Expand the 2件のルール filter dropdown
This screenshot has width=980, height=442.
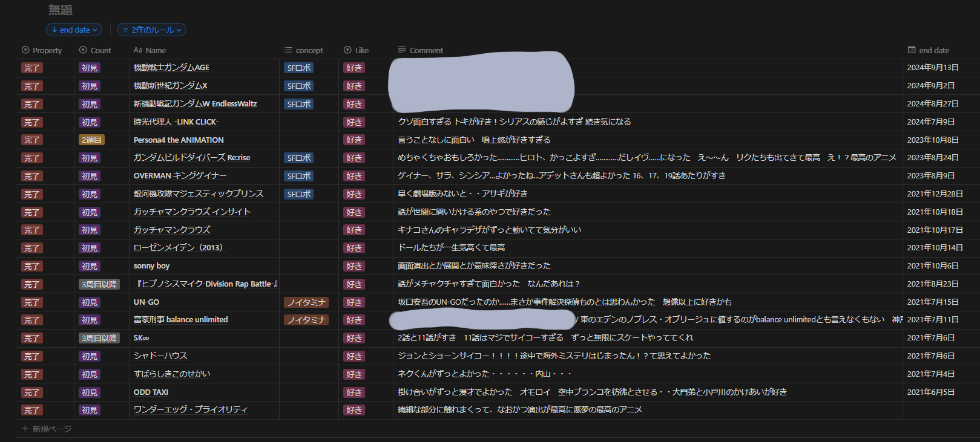coord(151,30)
